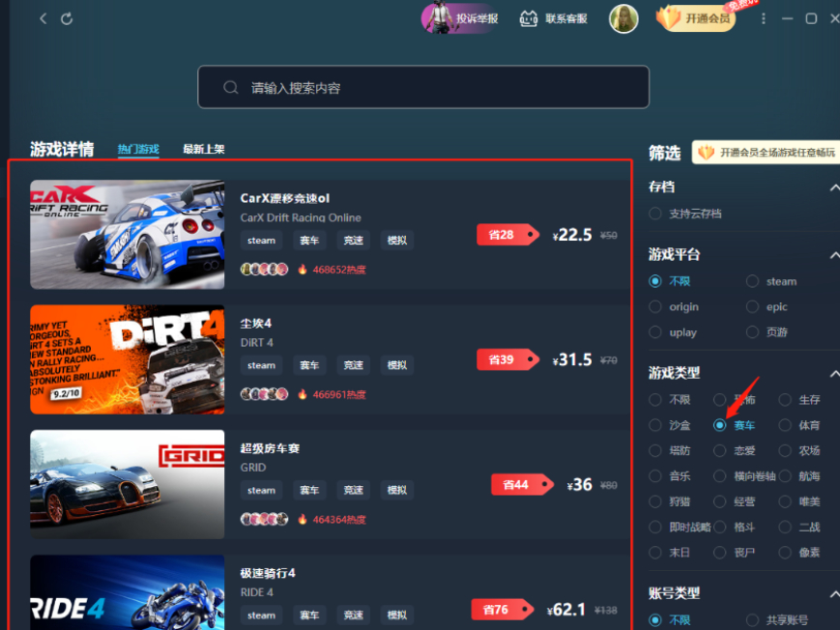Click the flame icon beside 466961热度

(303, 394)
